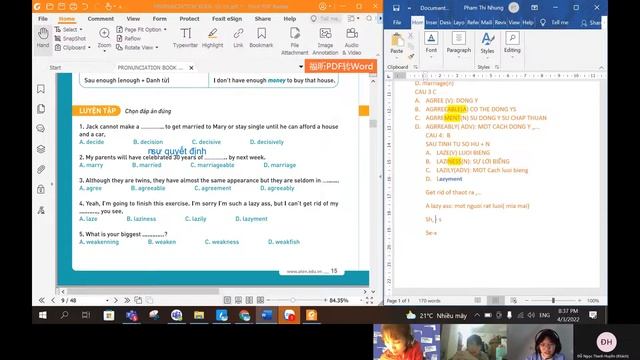The image size is (640, 360).
Task: Toggle Foxit full screen view icon
Action: pyautogui.click(x=369, y=300)
